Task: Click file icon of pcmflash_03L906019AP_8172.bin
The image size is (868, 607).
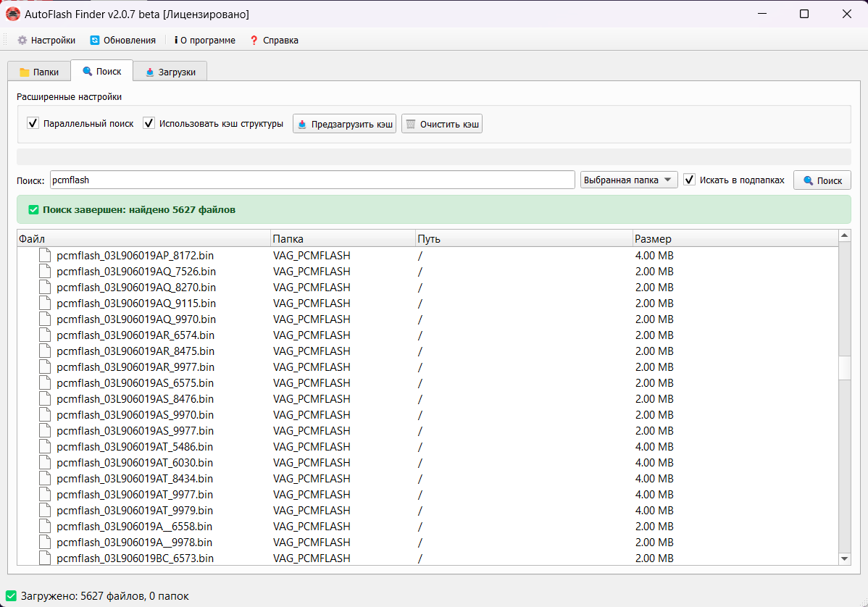Action: tap(46, 255)
